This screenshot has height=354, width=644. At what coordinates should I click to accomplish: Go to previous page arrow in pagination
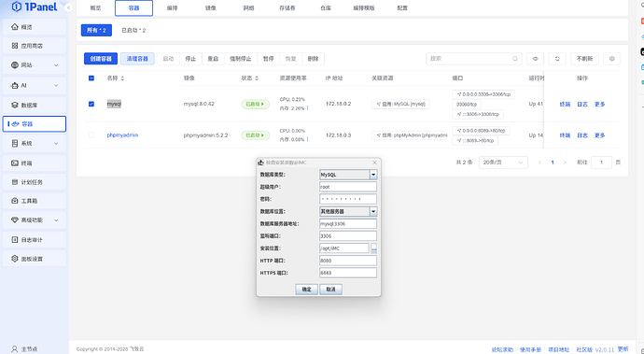540,163
